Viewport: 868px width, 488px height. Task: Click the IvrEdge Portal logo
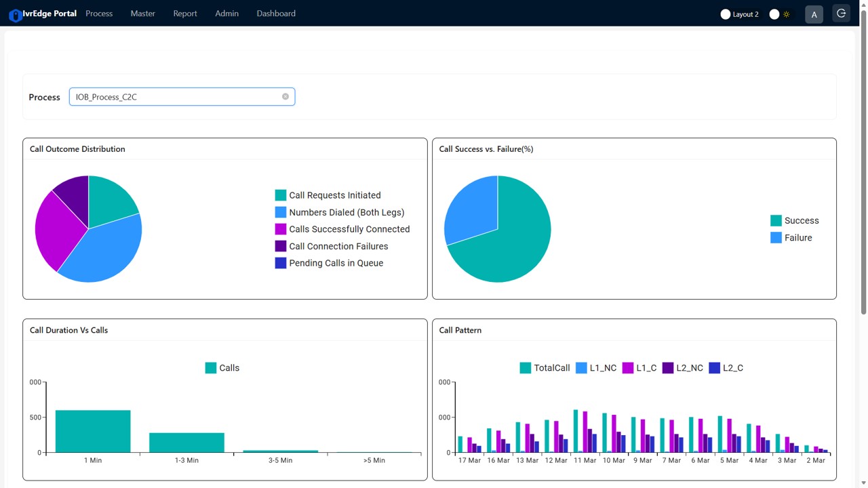click(x=42, y=14)
